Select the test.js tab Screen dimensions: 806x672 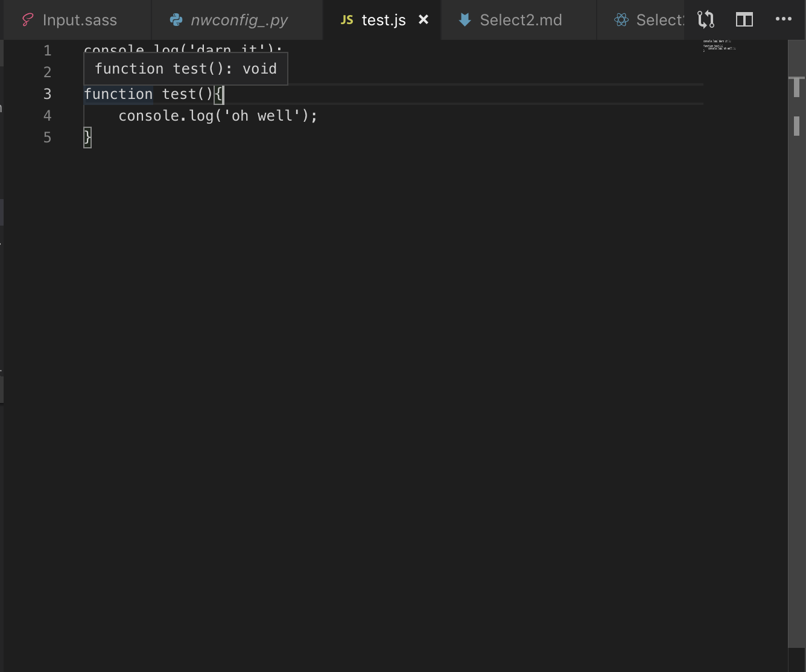(x=383, y=20)
